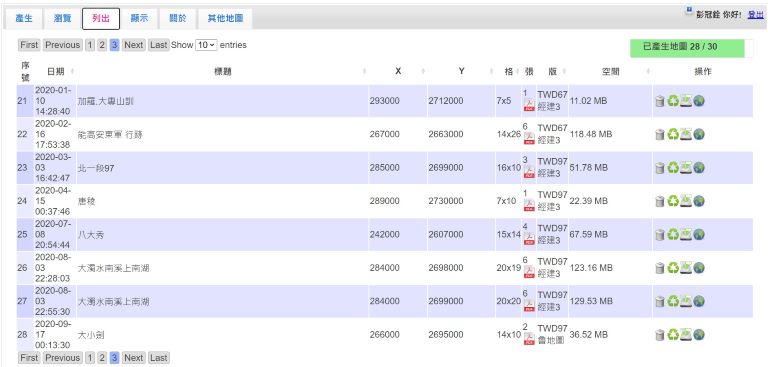The width and height of the screenshot is (768, 367).
Task: Open the 51.78 MB map's PDF icon
Action: [x=529, y=171]
